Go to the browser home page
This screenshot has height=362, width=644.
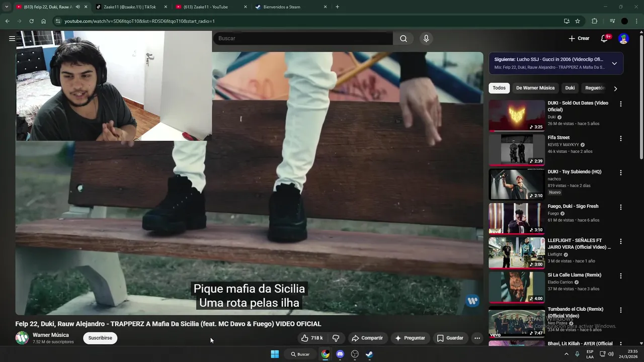(x=43, y=21)
